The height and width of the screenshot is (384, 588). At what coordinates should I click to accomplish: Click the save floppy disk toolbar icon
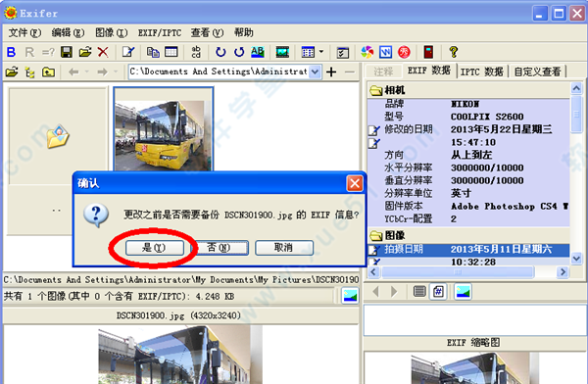(x=67, y=52)
